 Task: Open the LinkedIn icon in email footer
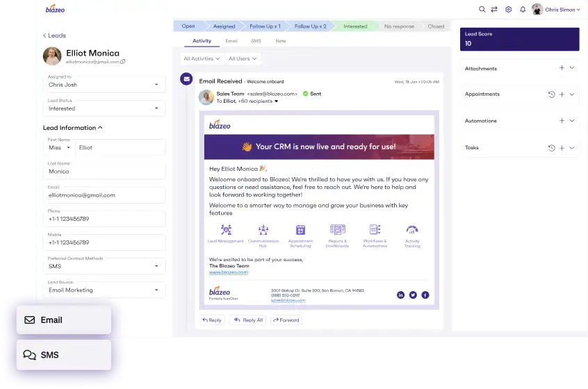tap(400, 295)
